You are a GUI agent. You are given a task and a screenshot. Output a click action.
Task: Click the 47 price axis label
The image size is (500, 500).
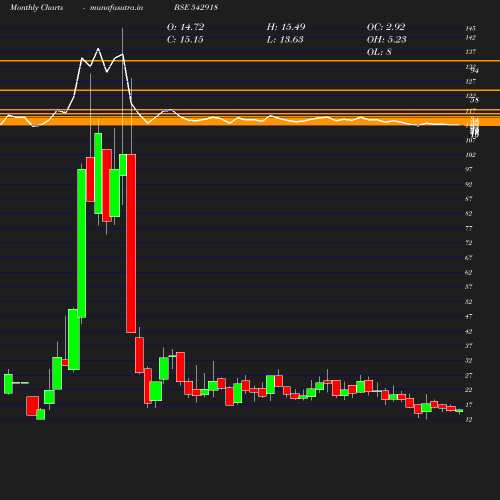click(x=469, y=316)
